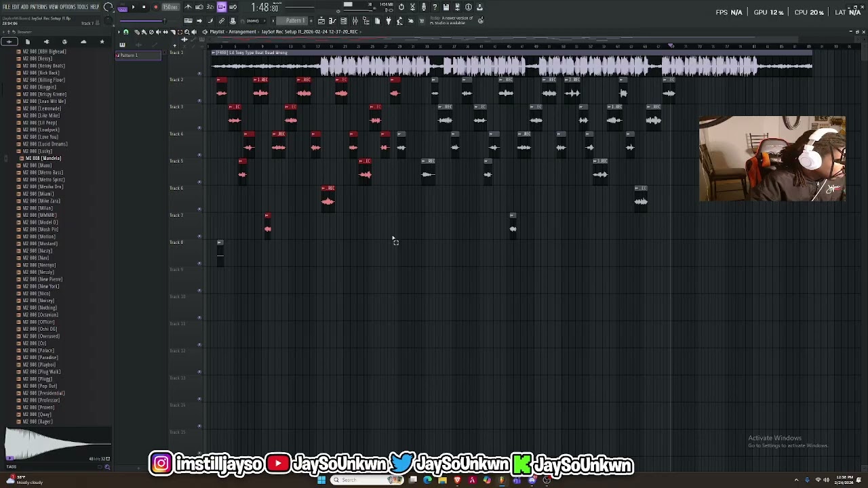Select the playlist Mute tool

click(x=159, y=32)
